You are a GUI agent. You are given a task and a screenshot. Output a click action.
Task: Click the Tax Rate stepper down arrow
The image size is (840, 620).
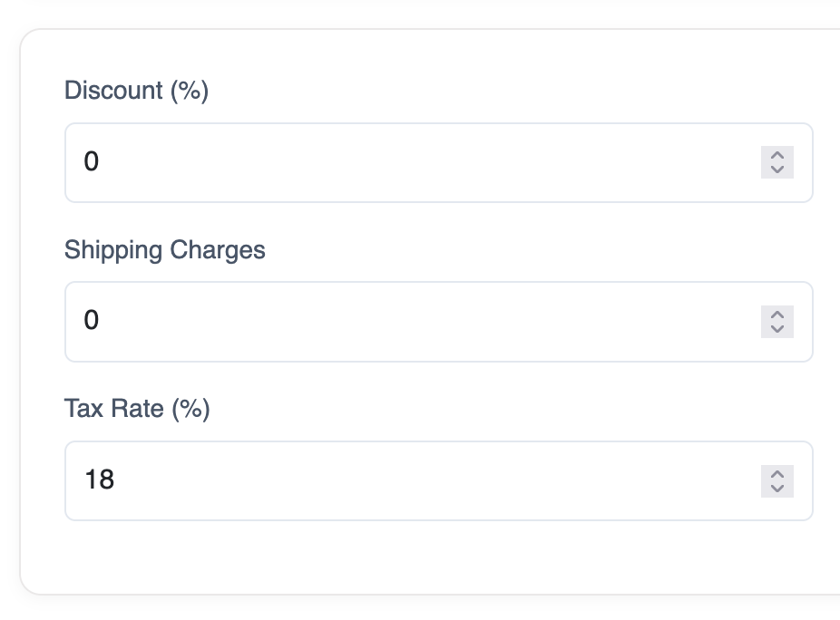(x=777, y=489)
